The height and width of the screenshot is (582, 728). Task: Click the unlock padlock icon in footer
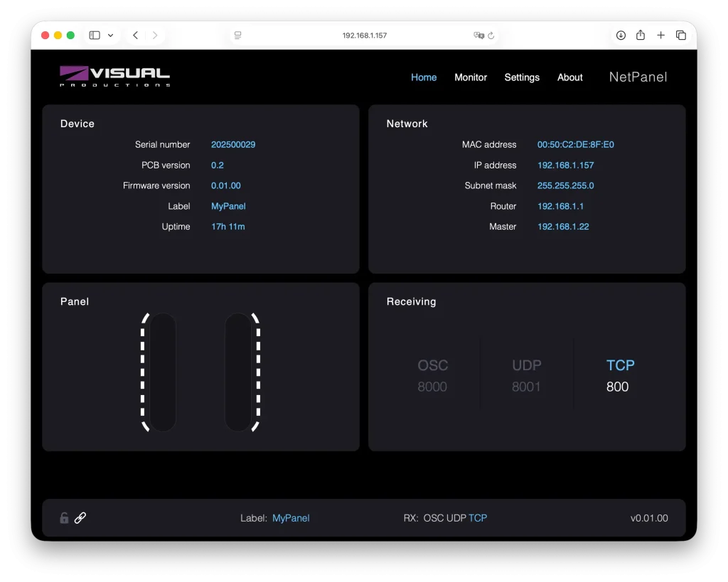click(64, 518)
